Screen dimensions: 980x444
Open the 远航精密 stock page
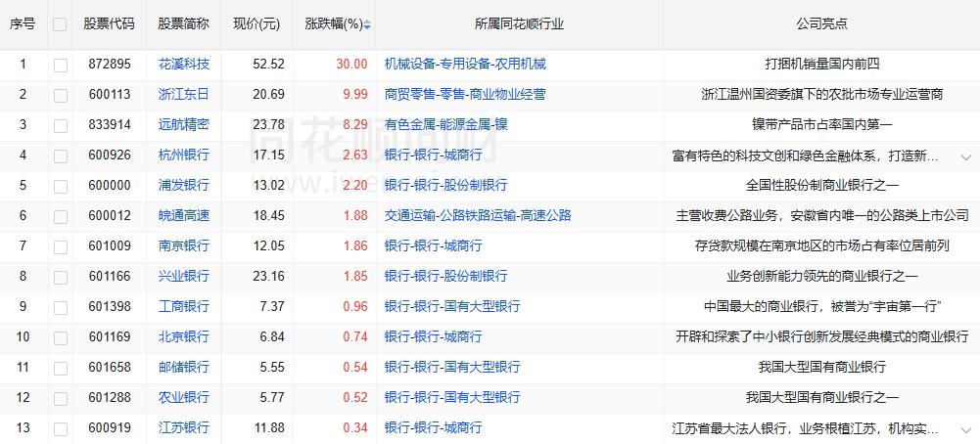(x=184, y=124)
